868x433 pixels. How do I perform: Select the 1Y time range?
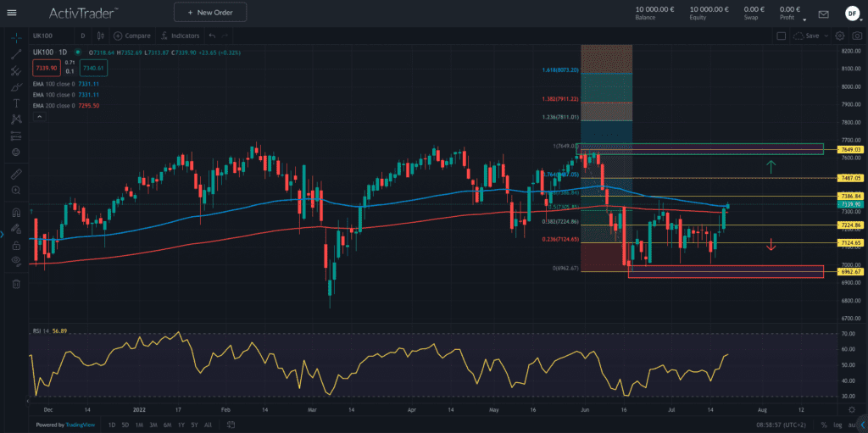(x=181, y=425)
